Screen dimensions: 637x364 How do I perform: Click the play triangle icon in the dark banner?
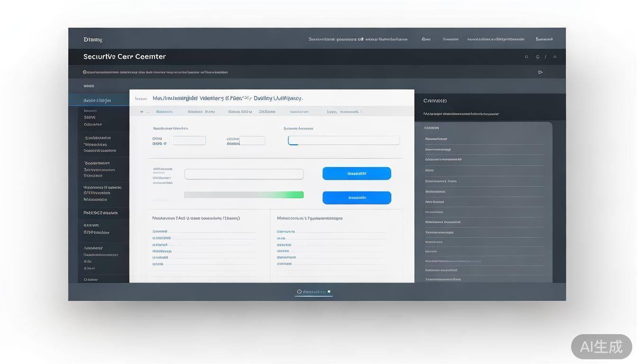tap(540, 73)
